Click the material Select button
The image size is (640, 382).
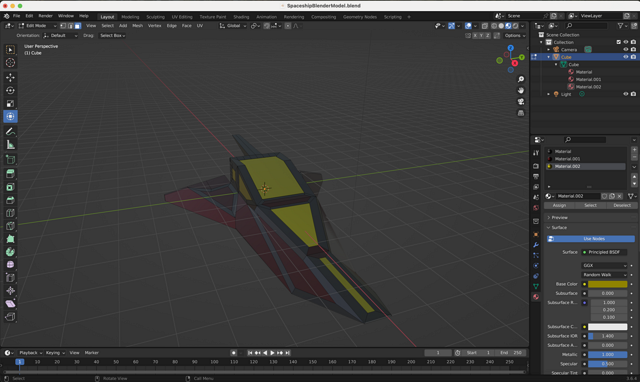[590, 205]
